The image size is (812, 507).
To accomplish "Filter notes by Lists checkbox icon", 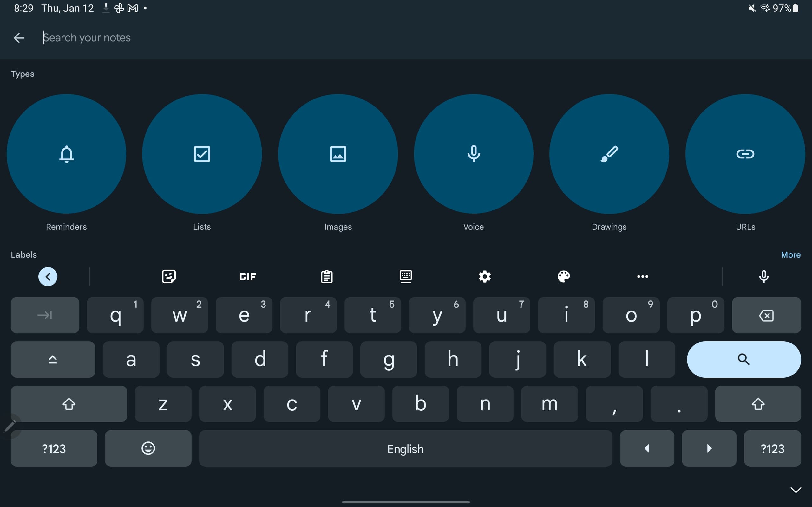I will pos(202,154).
